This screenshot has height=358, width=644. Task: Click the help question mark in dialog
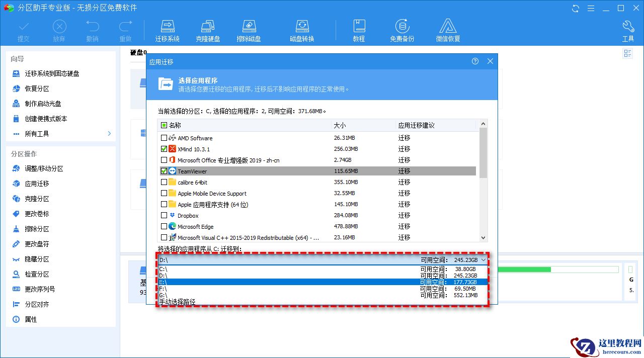[475, 61]
